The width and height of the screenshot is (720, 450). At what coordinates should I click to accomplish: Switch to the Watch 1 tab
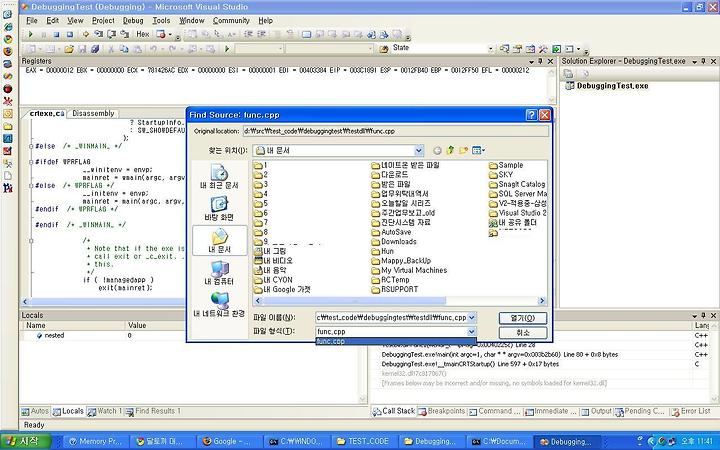pyautogui.click(x=105, y=411)
